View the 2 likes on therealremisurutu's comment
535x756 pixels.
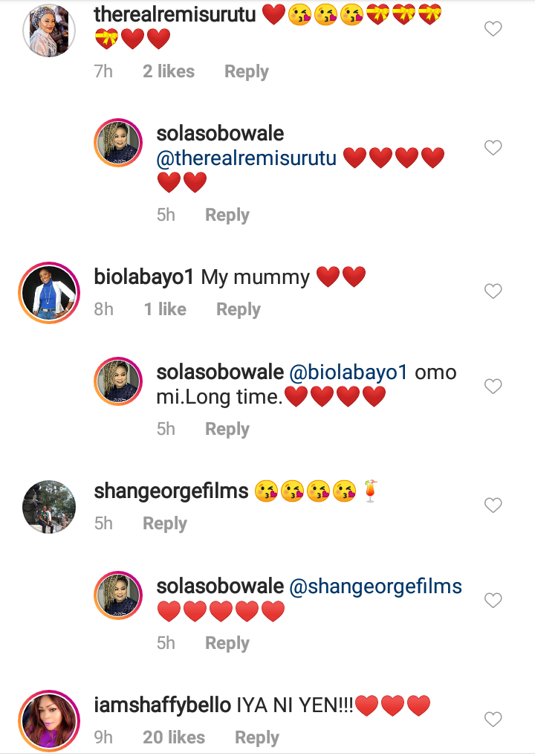[168, 72]
